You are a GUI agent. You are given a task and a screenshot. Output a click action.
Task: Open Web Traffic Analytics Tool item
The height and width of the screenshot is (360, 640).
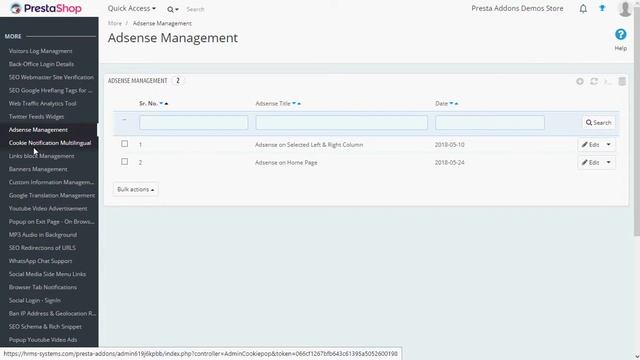tap(42, 103)
